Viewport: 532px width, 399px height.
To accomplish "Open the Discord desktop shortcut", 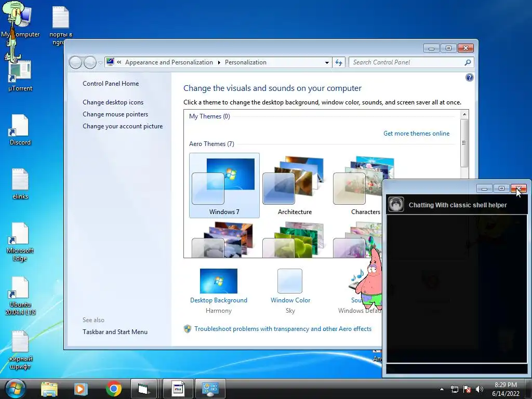I will [20, 130].
